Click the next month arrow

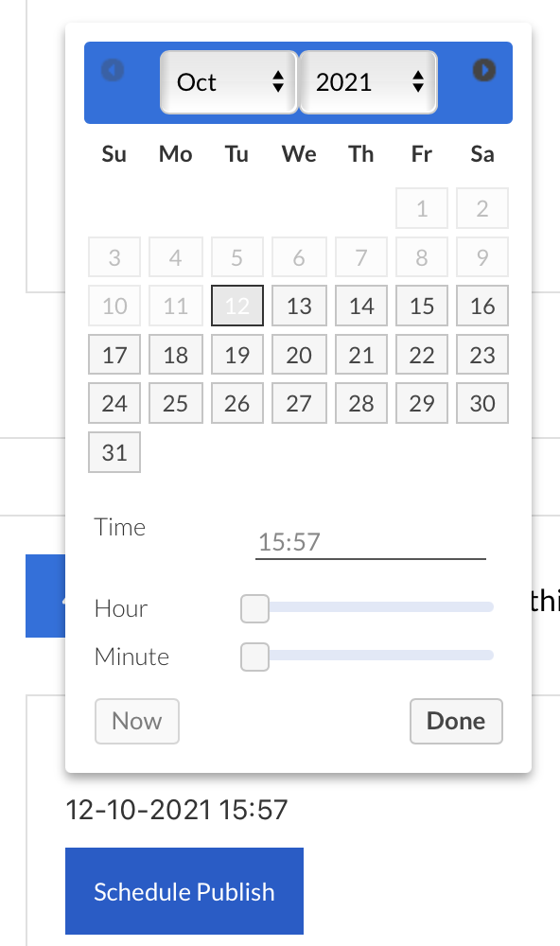(x=483, y=70)
